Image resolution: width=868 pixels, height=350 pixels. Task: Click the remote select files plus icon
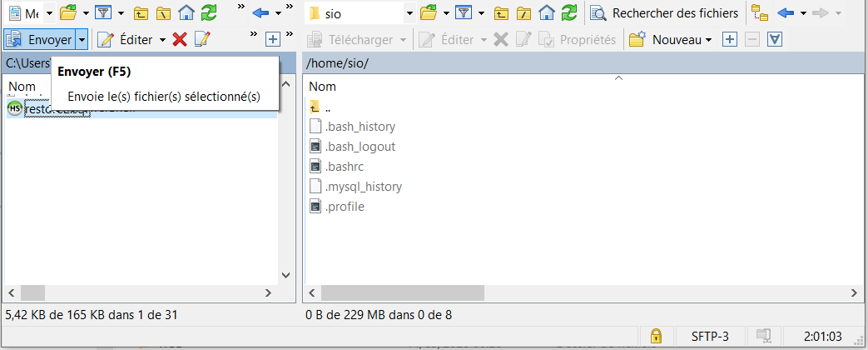click(729, 40)
